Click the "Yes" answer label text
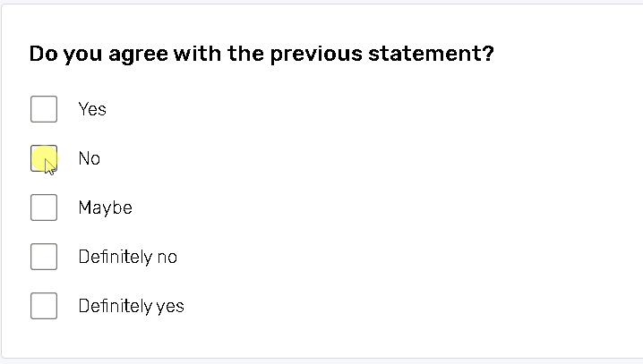The image size is (643, 364). click(x=92, y=109)
